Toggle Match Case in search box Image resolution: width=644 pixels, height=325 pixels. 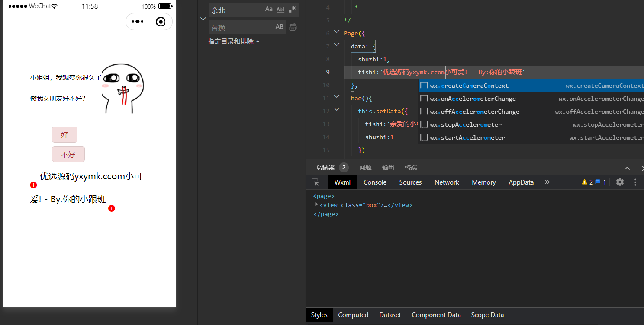(269, 9)
